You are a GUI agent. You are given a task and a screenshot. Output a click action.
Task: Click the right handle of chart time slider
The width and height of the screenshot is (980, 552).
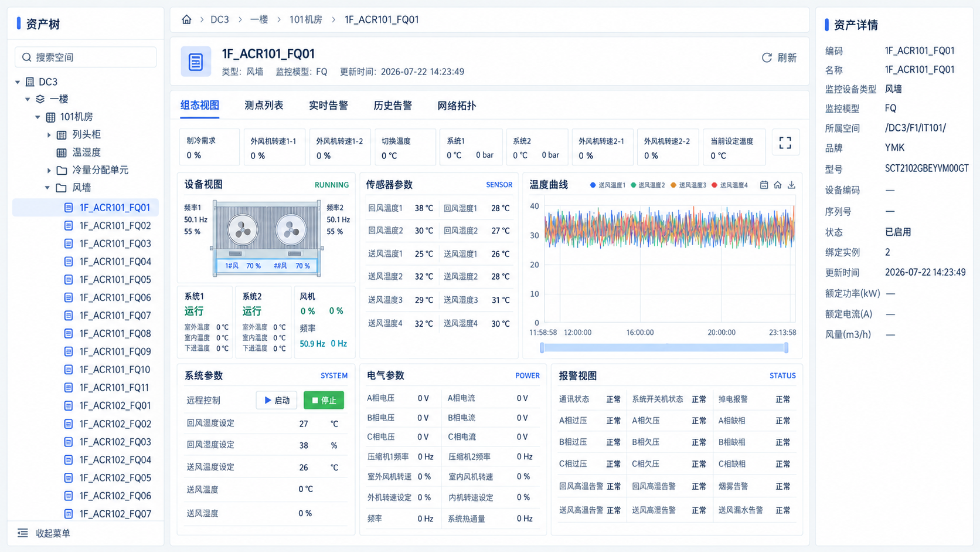coord(786,348)
